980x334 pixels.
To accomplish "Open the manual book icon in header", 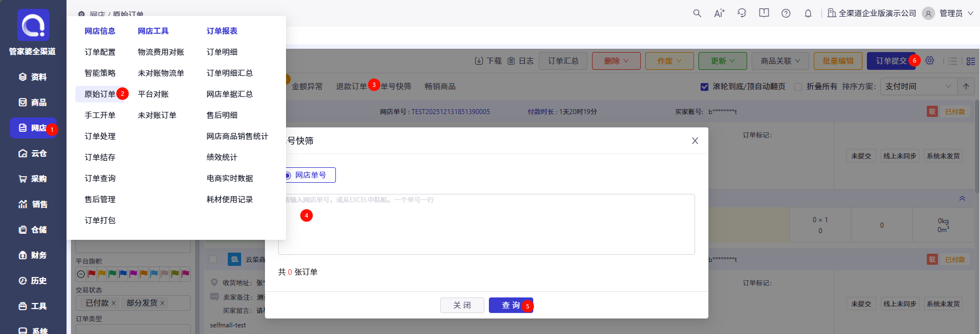I will coord(764,13).
